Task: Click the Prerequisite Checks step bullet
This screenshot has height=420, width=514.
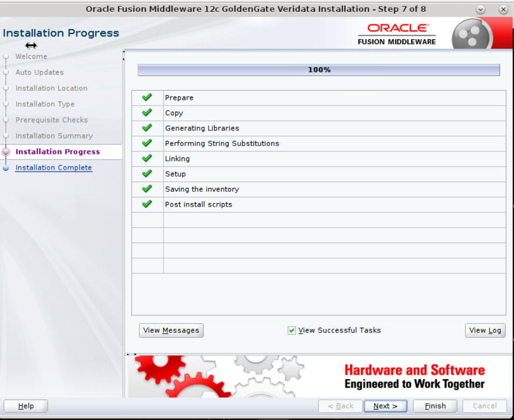Action: [6, 120]
